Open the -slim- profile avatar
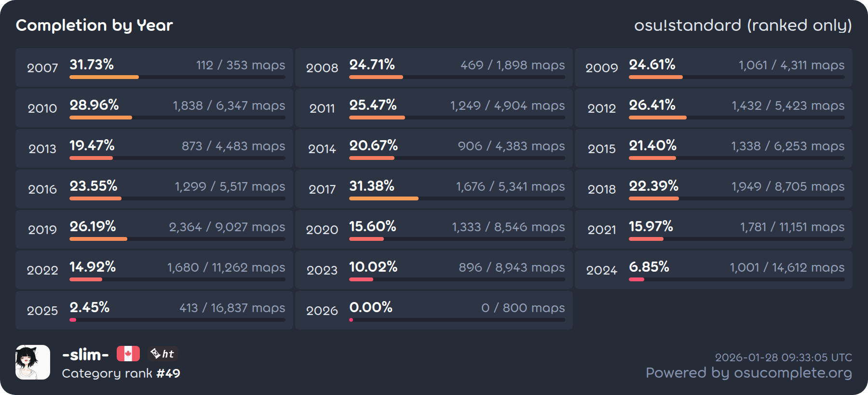This screenshot has width=868, height=395. 33,362
